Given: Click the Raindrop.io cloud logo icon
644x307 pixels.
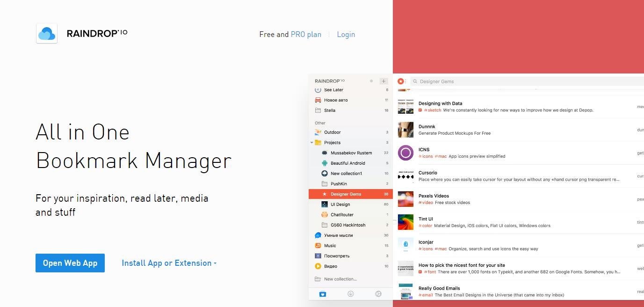Looking at the screenshot, I should click(x=47, y=34).
